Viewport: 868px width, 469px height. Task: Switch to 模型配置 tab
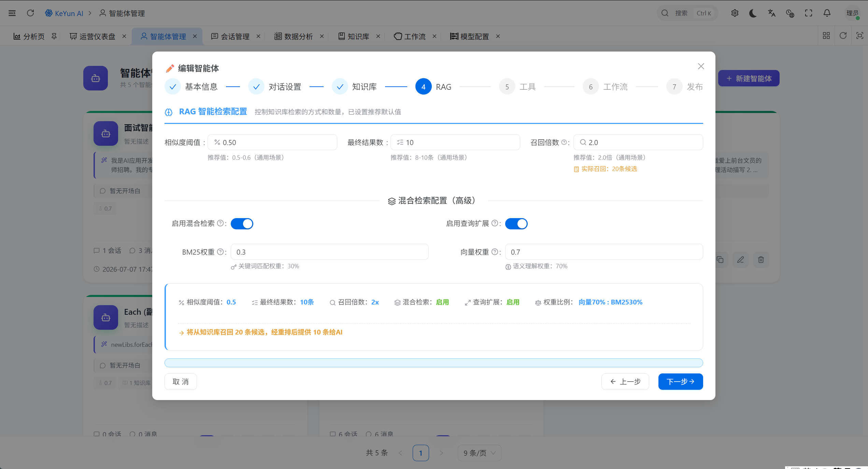(470, 36)
